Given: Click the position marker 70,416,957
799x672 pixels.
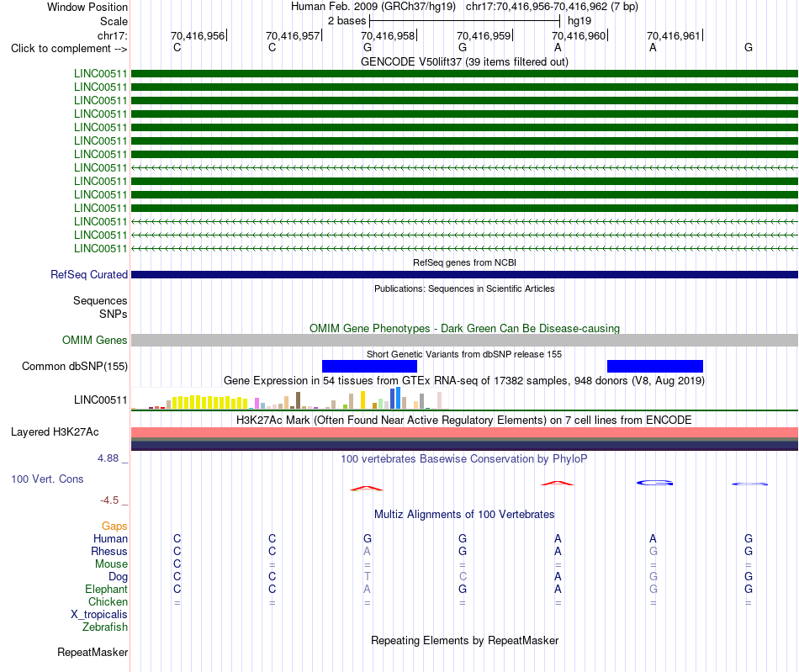Looking at the screenshot, I should (x=293, y=35).
